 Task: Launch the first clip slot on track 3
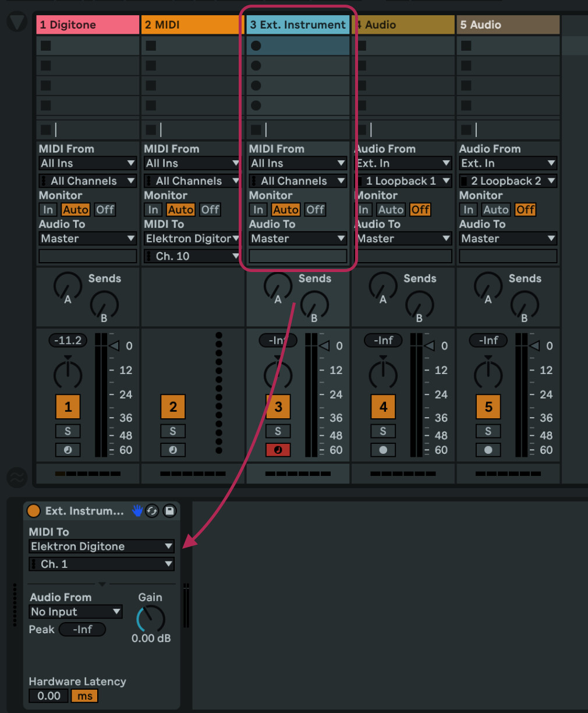tap(256, 45)
